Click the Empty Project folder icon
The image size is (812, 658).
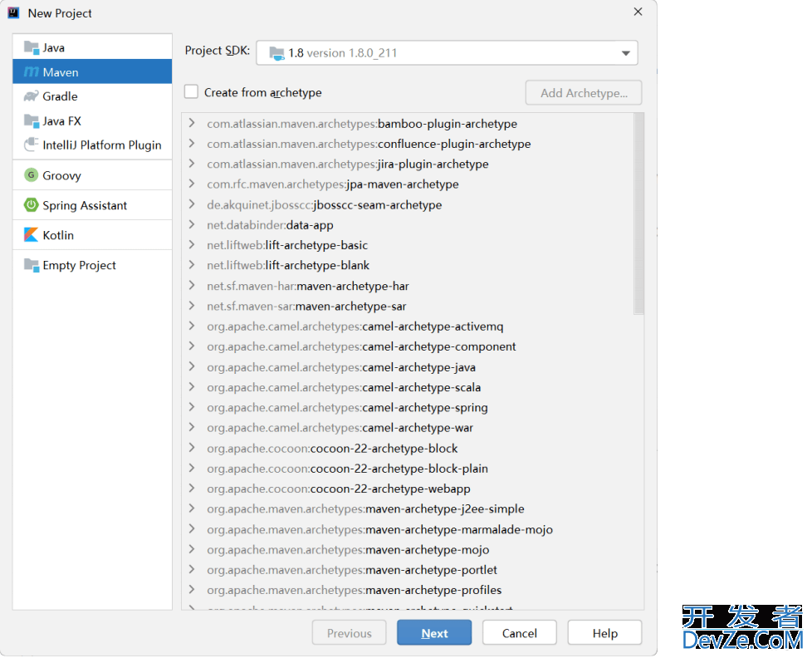pyautogui.click(x=31, y=265)
